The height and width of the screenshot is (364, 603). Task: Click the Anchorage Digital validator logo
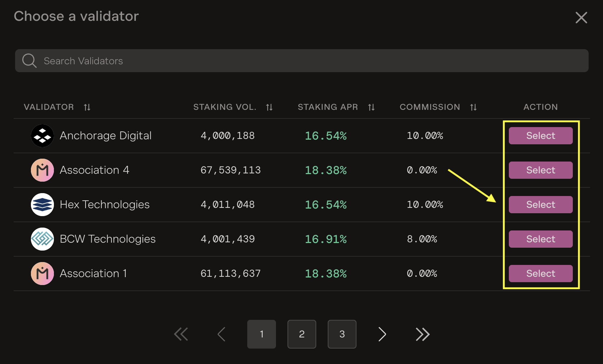coord(42,136)
